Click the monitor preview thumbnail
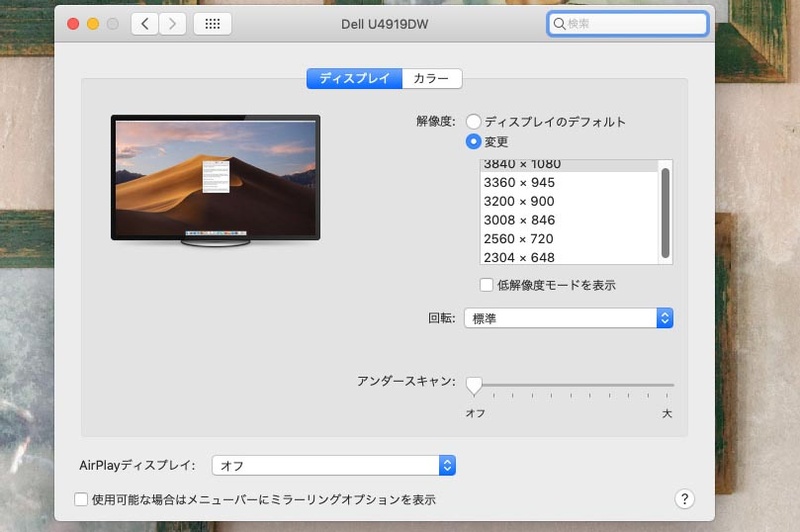This screenshot has width=800, height=532. click(x=215, y=180)
